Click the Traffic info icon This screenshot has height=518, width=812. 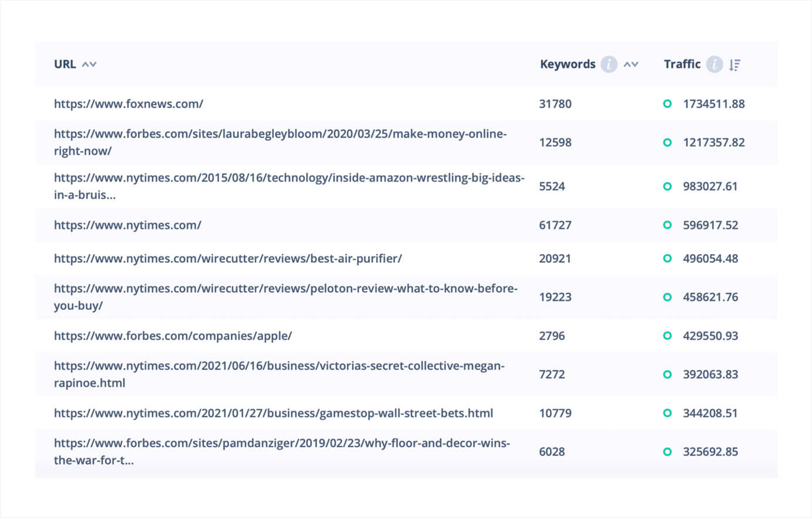[x=714, y=64]
